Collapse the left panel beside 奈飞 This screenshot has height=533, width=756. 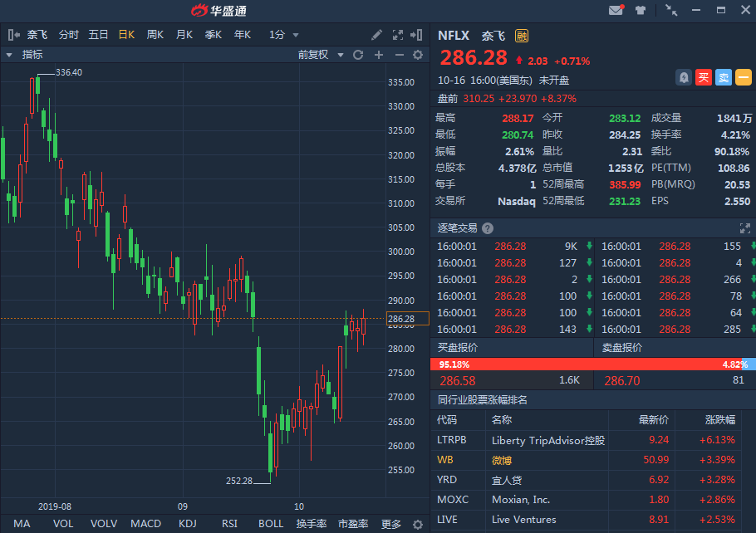(12, 35)
